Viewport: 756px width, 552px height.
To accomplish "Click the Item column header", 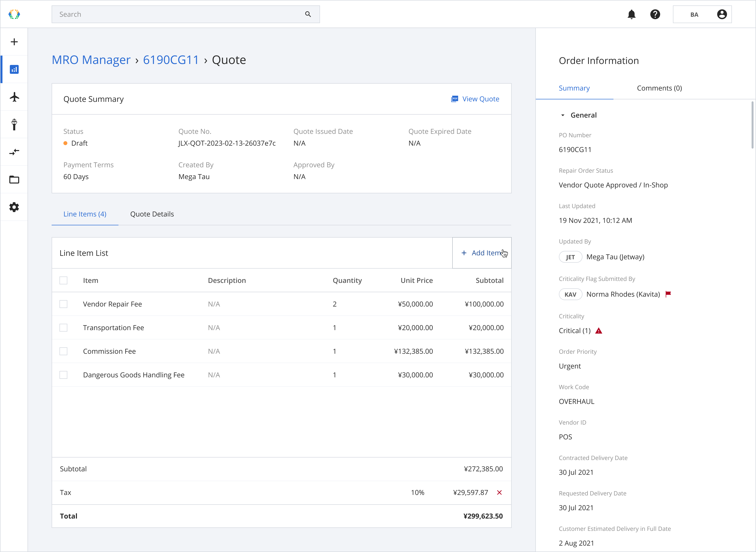I will 90,281.
